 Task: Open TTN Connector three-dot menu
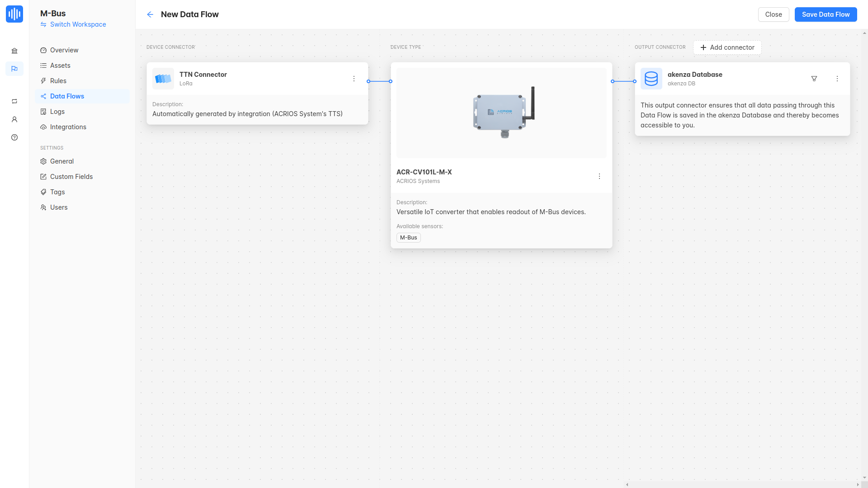click(354, 79)
